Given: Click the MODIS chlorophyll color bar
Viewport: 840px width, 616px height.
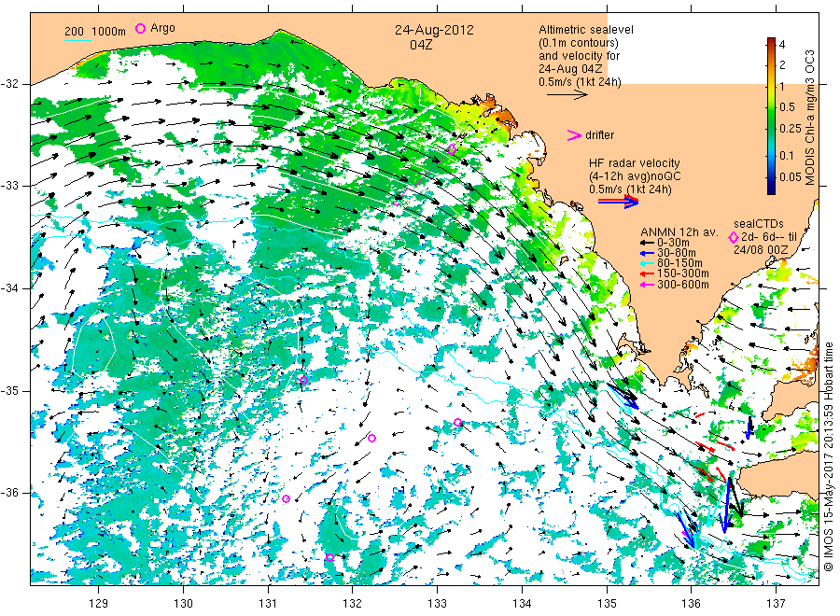Looking at the screenshot, I should click(771, 116).
